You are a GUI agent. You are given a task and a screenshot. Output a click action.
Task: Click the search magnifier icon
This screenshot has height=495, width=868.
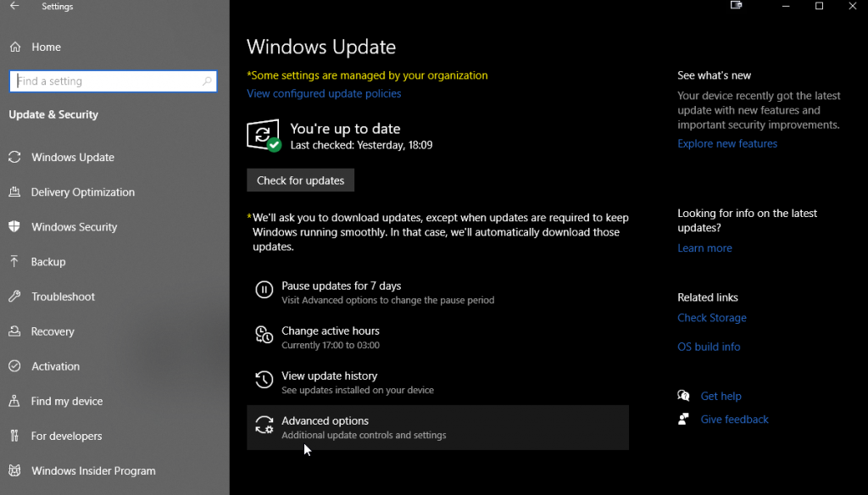coord(207,81)
